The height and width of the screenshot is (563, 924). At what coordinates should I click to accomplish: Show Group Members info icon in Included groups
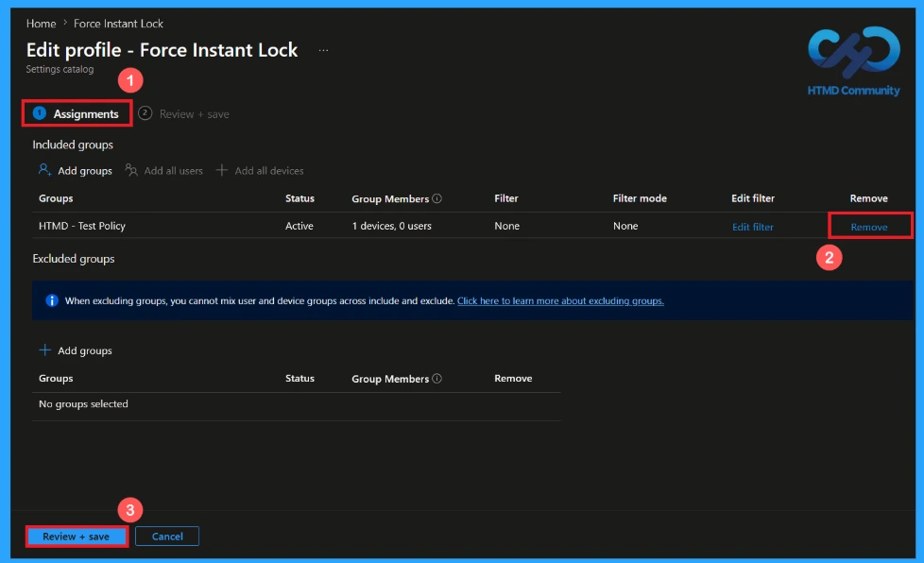pos(436,198)
